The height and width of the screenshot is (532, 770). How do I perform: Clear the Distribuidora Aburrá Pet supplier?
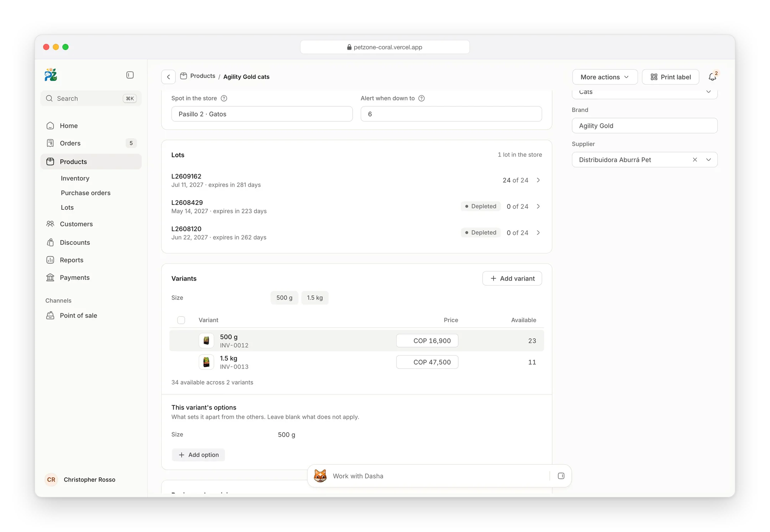tap(695, 160)
